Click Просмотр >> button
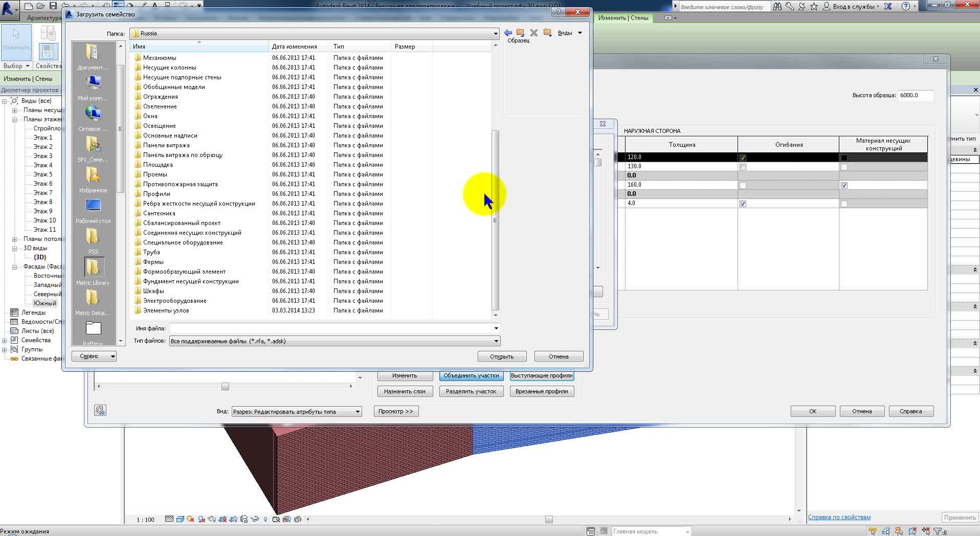Screen dimensions: 980x536 click(396, 411)
